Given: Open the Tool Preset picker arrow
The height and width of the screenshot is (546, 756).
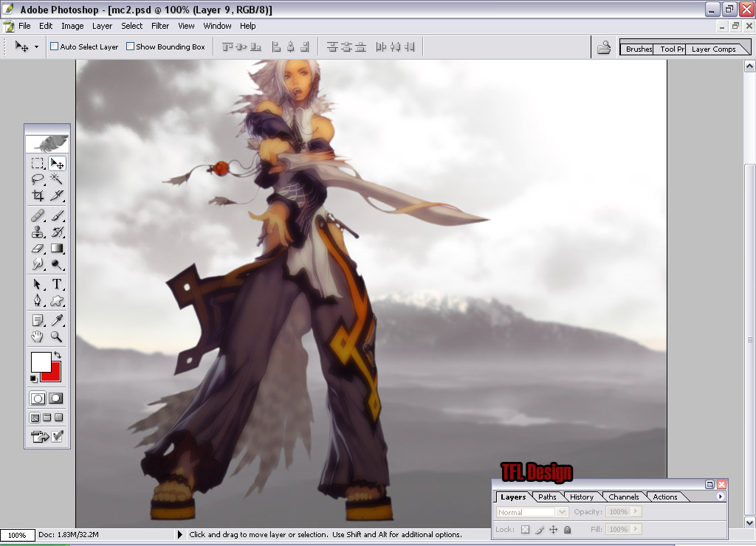Looking at the screenshot, I should [x=36, y=46].
